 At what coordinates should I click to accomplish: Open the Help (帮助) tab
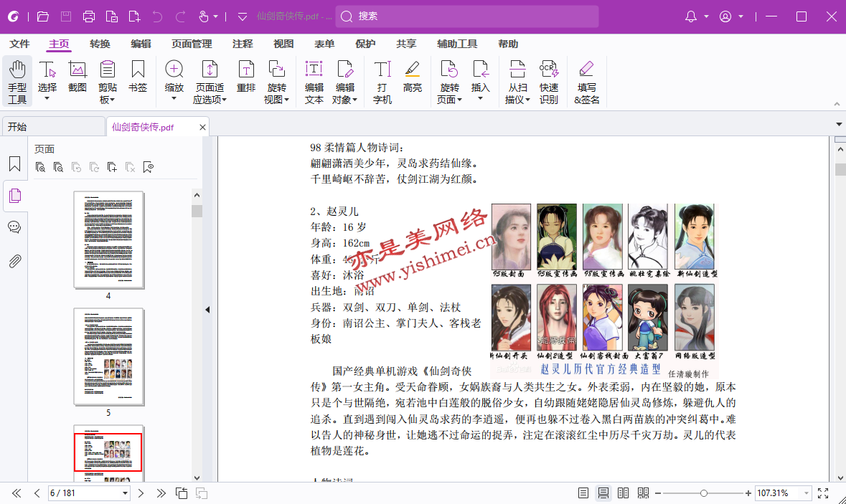pos(508,44)
